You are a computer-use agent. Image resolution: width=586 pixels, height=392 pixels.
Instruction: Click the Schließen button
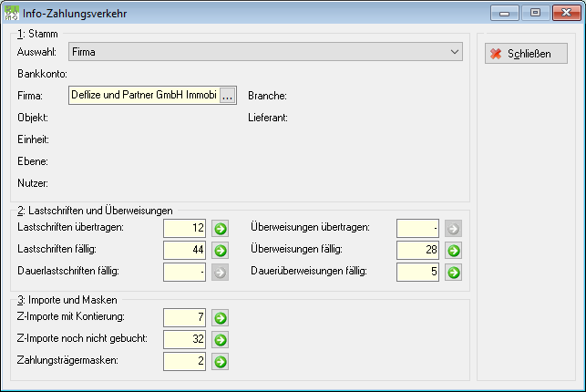point(526,54)
